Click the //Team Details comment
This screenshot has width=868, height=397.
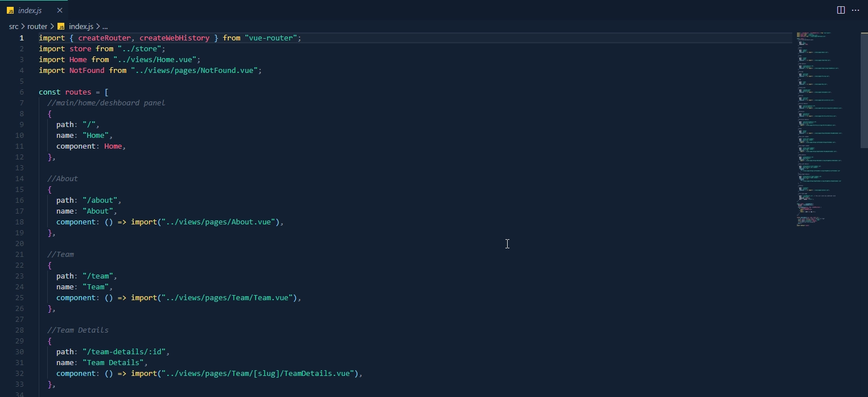point(78,330)
